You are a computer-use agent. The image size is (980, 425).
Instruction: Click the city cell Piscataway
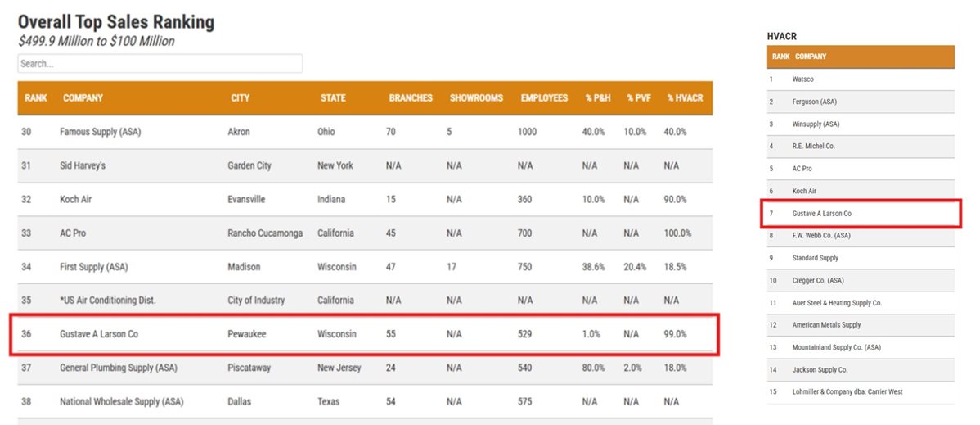tap(249, 368)
